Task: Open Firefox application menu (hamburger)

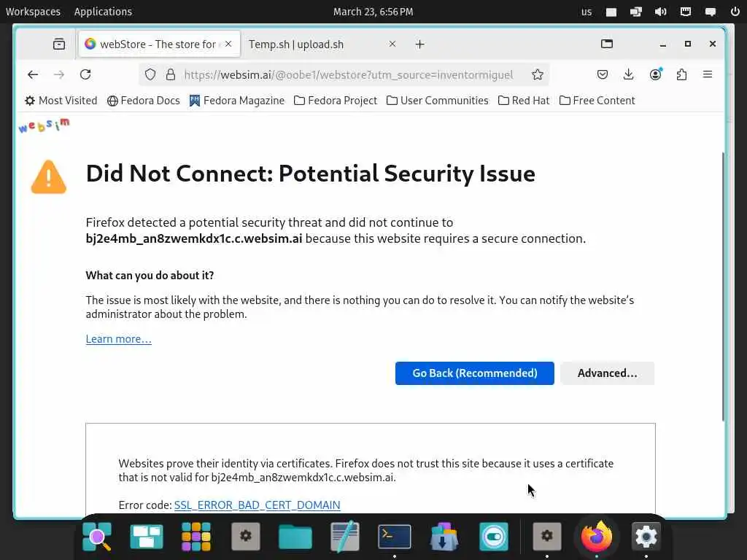Action: [707, 74]
